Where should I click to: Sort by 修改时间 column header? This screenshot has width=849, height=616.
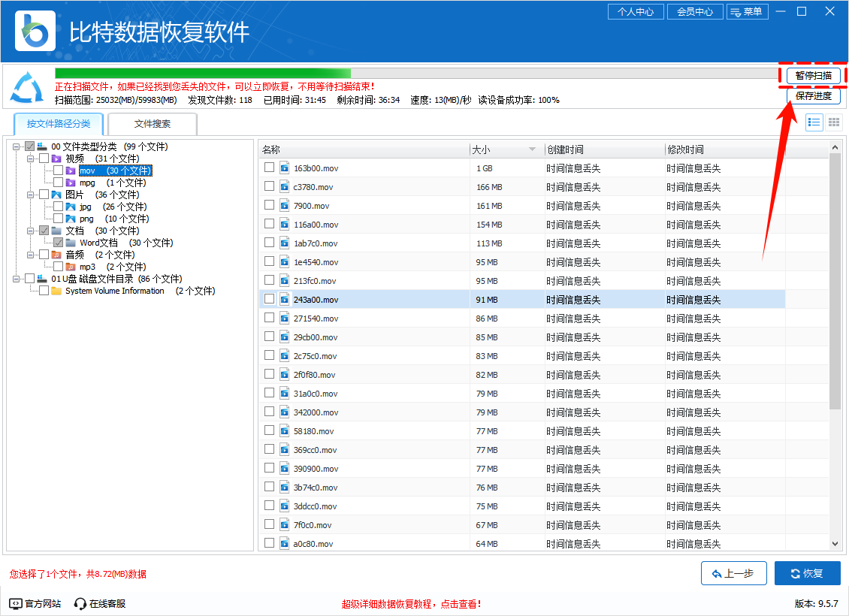pos(725,150)
